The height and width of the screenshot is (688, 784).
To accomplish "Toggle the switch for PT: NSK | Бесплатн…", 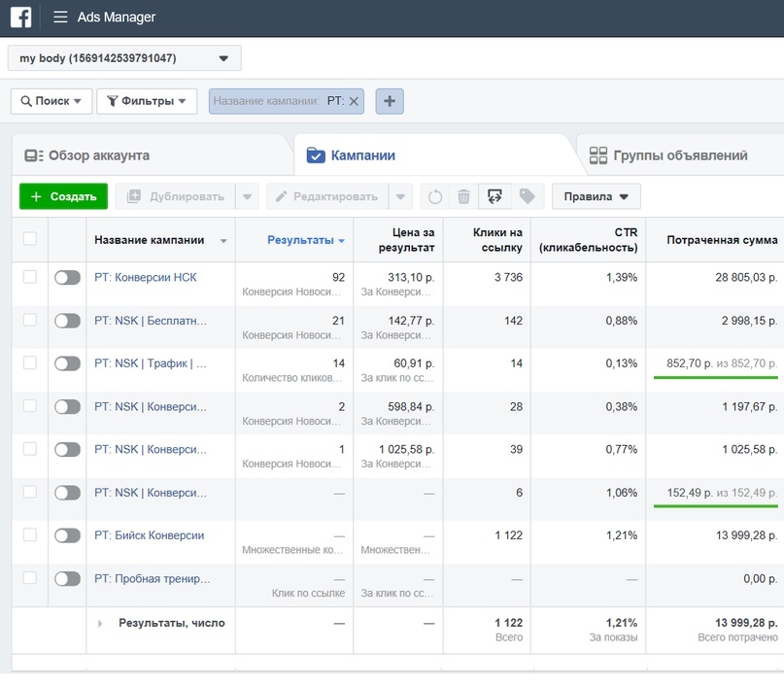I will tap(67, 321).
